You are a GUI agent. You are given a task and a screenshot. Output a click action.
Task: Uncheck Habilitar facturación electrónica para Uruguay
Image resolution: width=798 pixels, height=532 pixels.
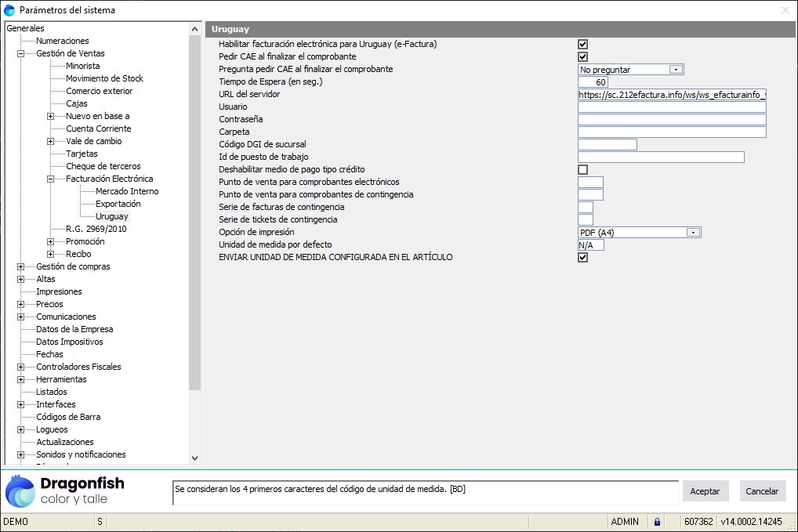click(582, 44)
